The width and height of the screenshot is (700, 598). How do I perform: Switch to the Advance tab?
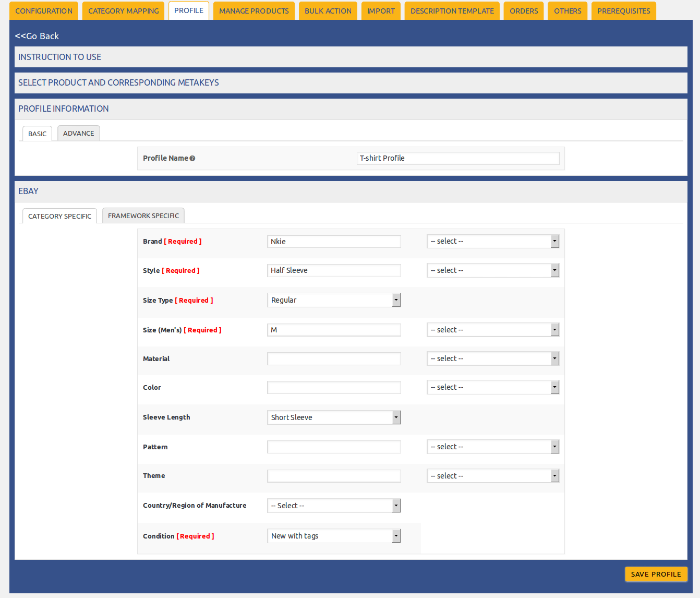(x=78, y=134)
